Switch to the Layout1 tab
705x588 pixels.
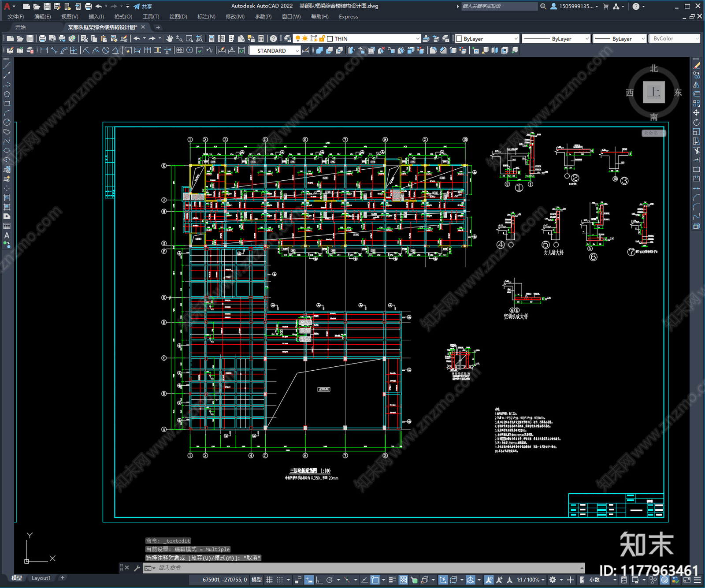[x=41, y=578]
